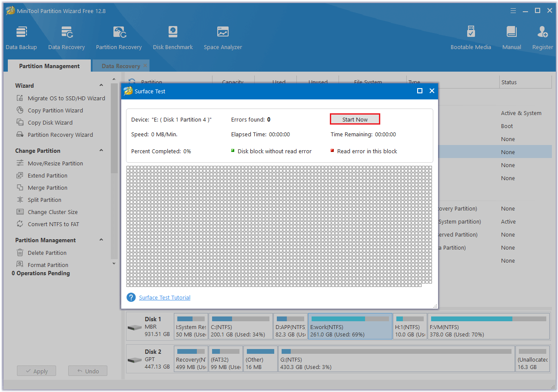Select the Unallocated 16.3 GB block
Viewport: 558px width, 392px height.
tap(532, 359)
